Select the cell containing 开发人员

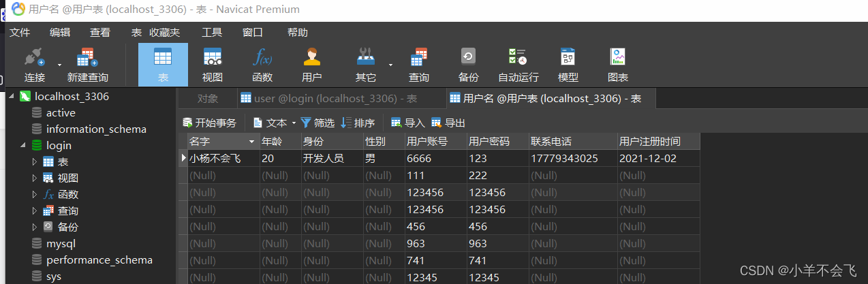[332, 158]
